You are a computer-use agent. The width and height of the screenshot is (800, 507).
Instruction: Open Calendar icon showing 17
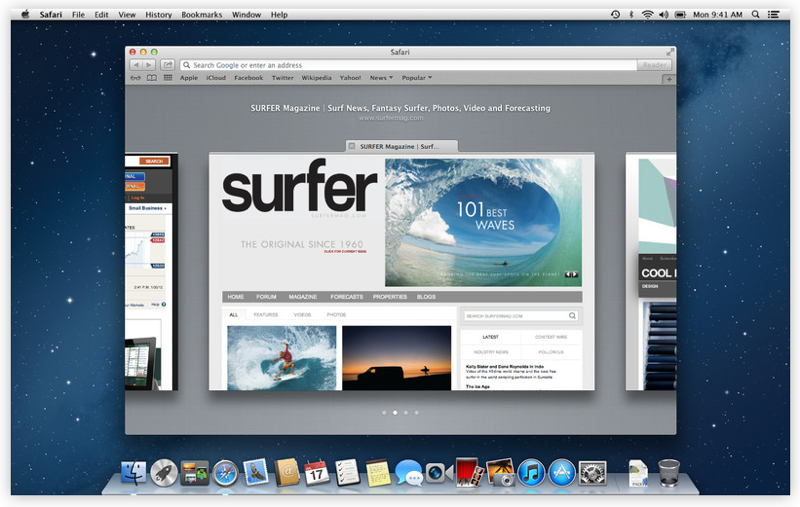tap(317, 473)
